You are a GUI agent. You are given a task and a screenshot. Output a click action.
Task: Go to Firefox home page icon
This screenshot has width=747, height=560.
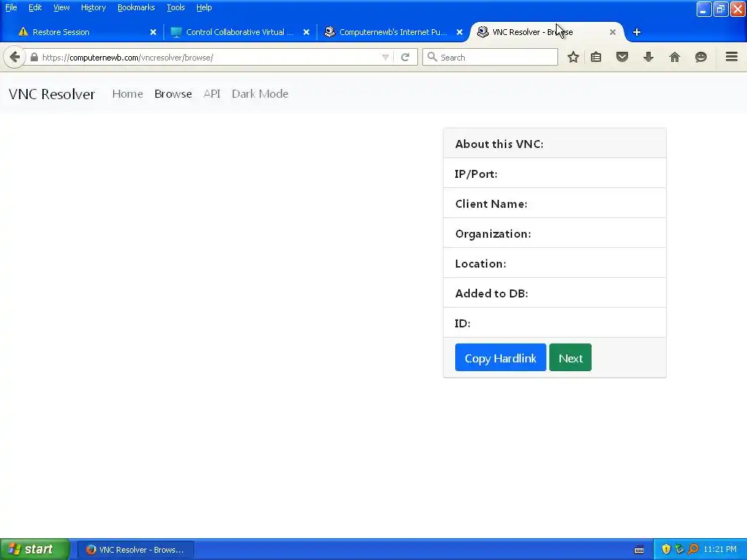click(675, 58)
